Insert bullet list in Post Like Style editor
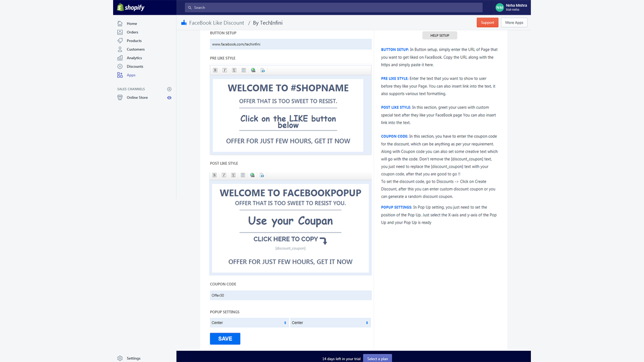Viewport: 644px width, 362px height. 243,175
